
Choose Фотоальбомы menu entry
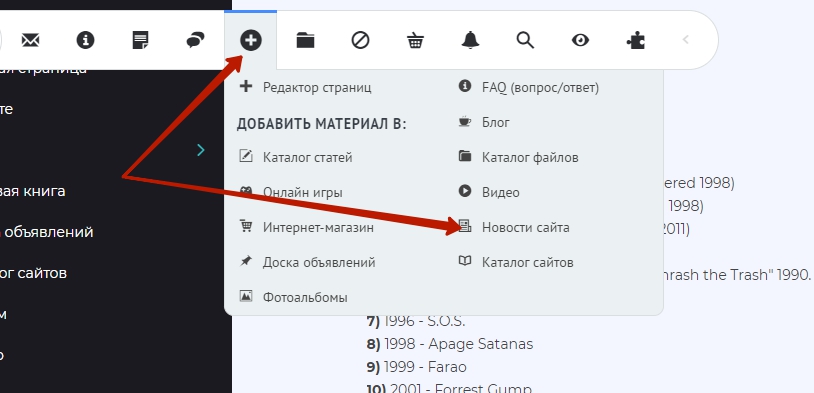pos(305,298)
